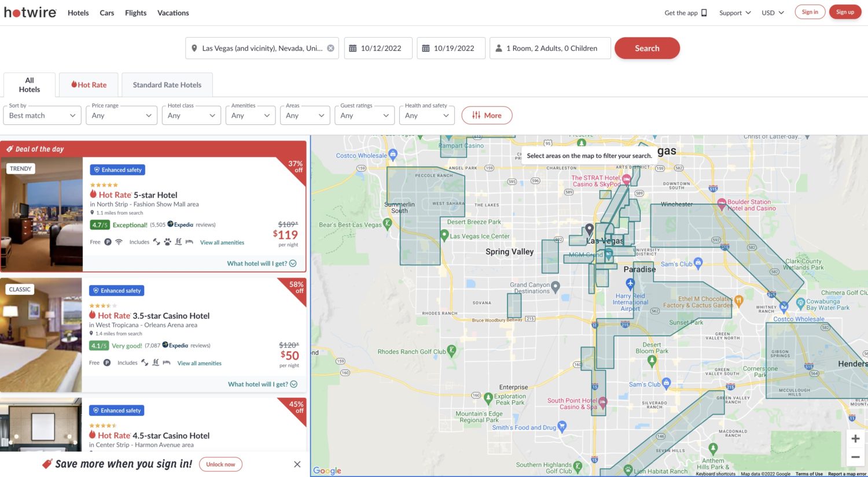This screenshot has width=868, height=477.
Task: Switch to the Hot Rate tab
Action: tap(89, 84)
